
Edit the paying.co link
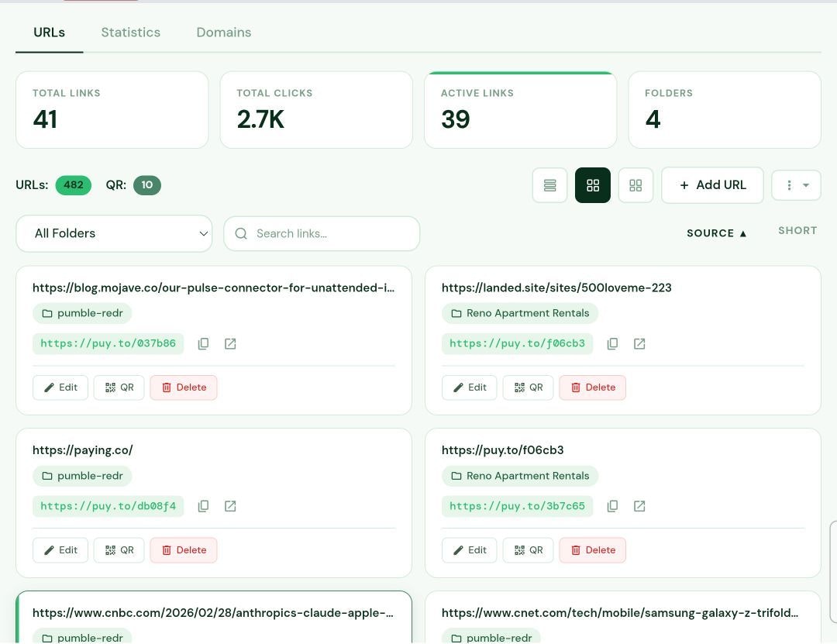coord(60,550)
